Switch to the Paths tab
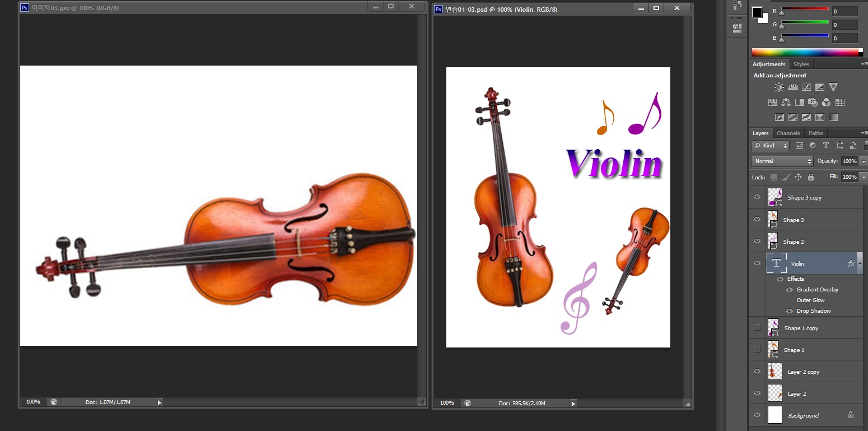868x431 pixels. click(x=815, y=133)
